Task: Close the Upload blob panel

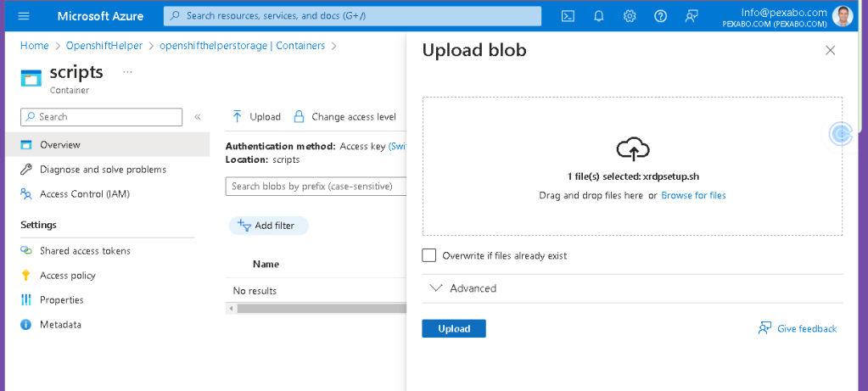Action: coord(830,50)
